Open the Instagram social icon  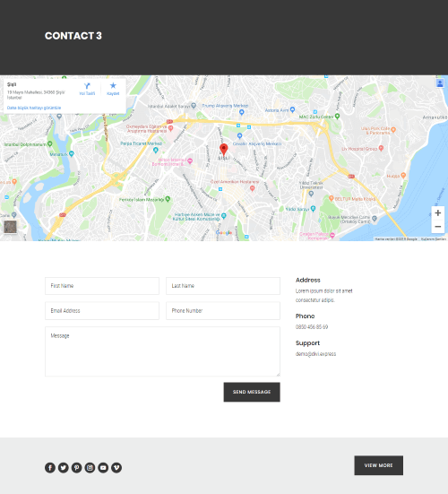(90, 467)
